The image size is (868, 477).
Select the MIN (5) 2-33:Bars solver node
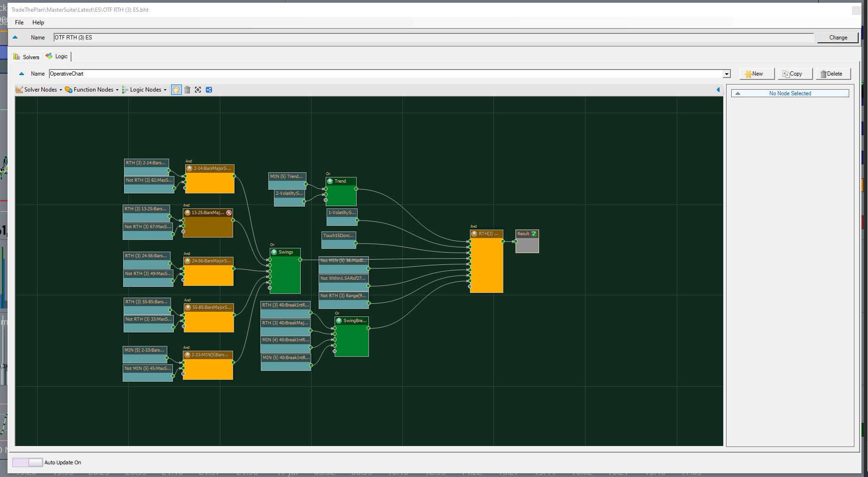[145, 355]
